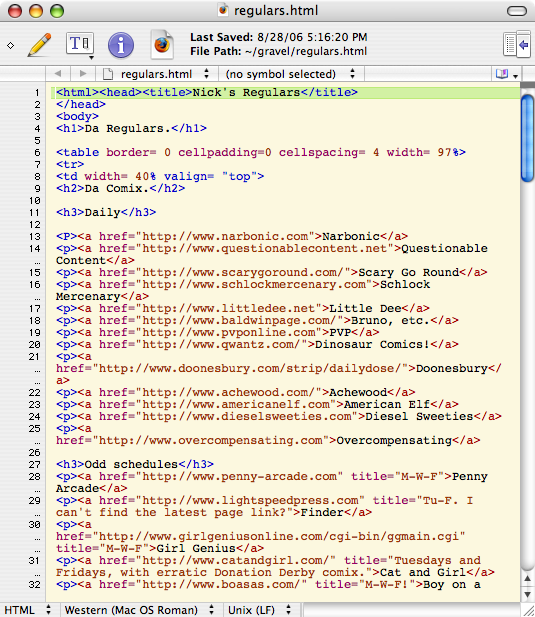Change the Western (Mac OS Roman) encoding popup
This screenshot has width=535, height=617.
point(139,610)
